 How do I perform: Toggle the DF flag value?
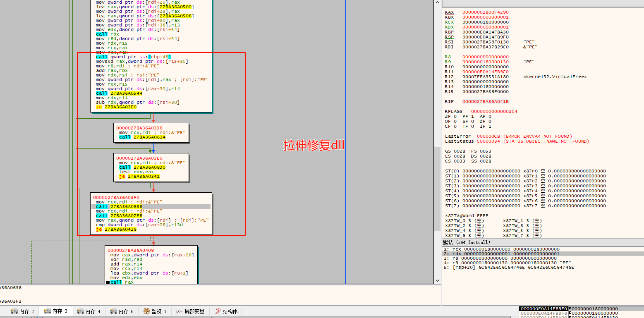tap(490, 122)
